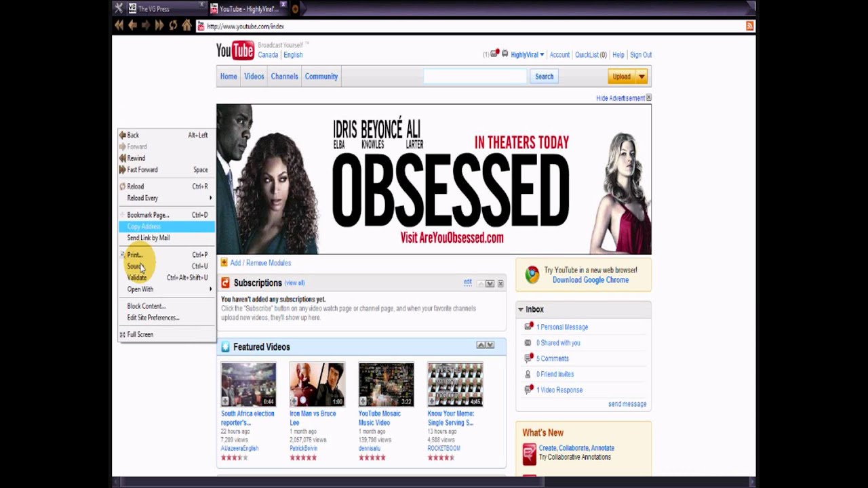Reload the page with the toolbar icon
Viewport: 868px width, 488px height.
pos(173,26)
